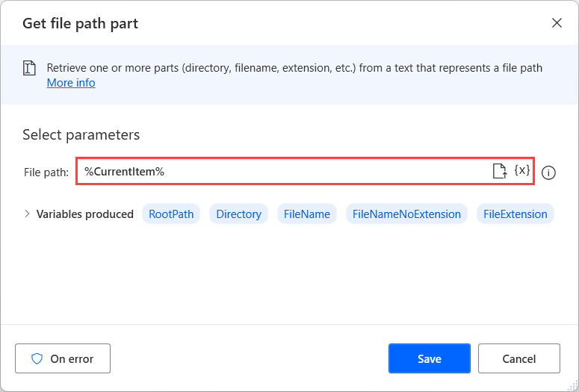The height and width of the screenshot is (392, 579).
Task: Open the More info link
Action: point(71,83)
